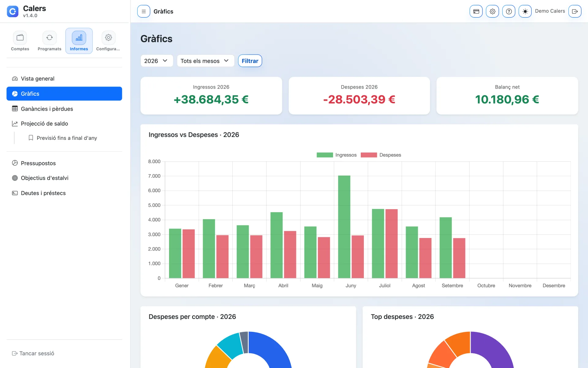
Task: Toggle the Ingressos legend green swatch
Action: [325, 155]
